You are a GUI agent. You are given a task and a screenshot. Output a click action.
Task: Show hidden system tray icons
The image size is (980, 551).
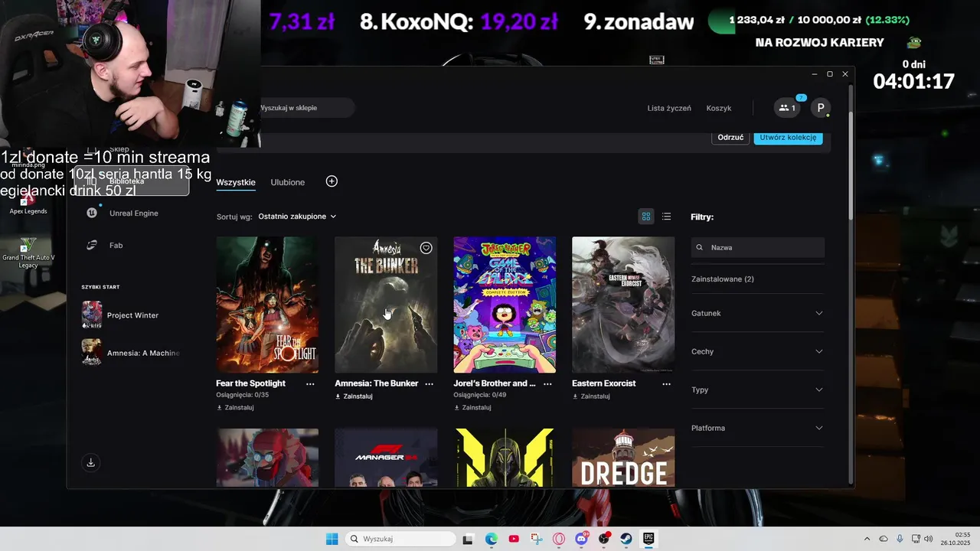[x=867, y=539]
